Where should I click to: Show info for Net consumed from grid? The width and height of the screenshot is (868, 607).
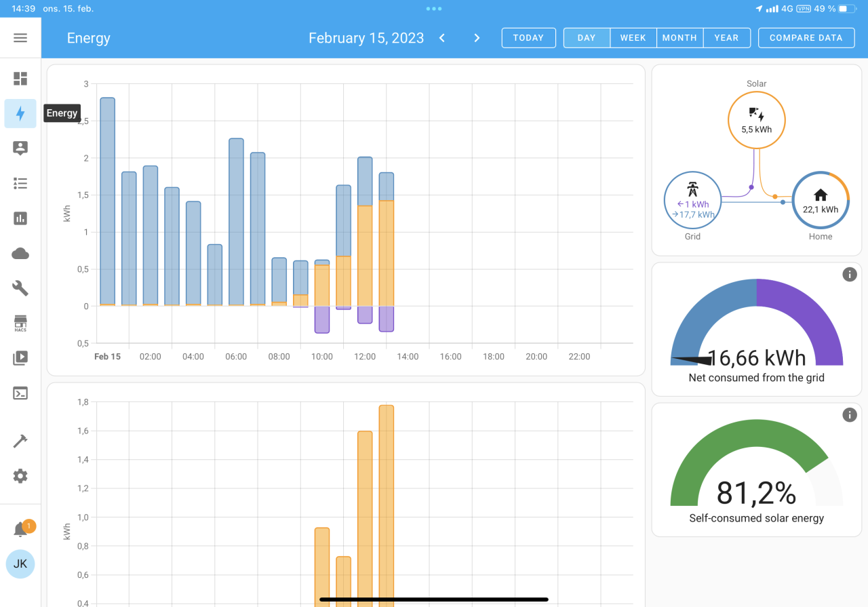tap(849, 275)
